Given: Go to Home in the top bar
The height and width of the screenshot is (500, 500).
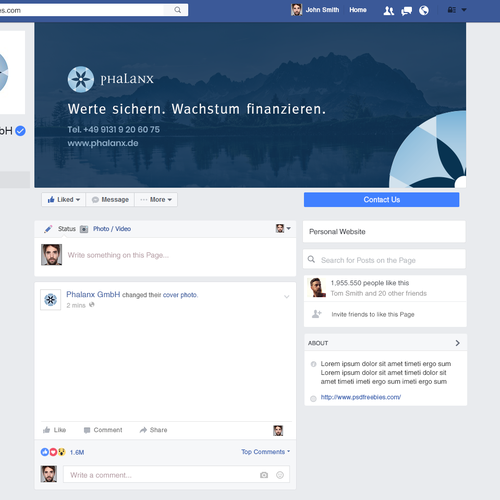Looking at the screenshot, I should pyautogui.click(x=358, y=10).
